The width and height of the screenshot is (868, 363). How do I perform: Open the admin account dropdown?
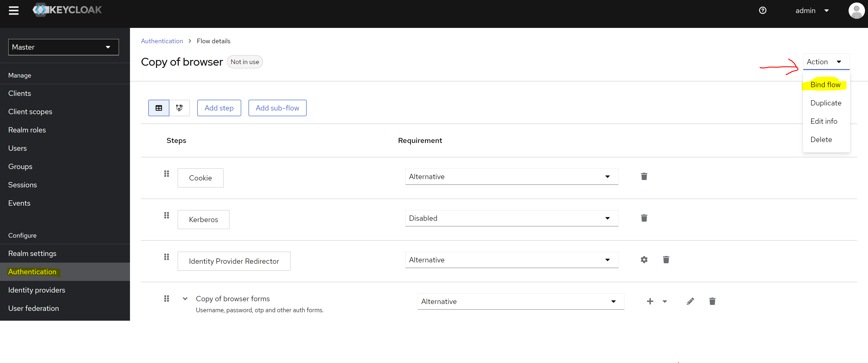[812, 11]
